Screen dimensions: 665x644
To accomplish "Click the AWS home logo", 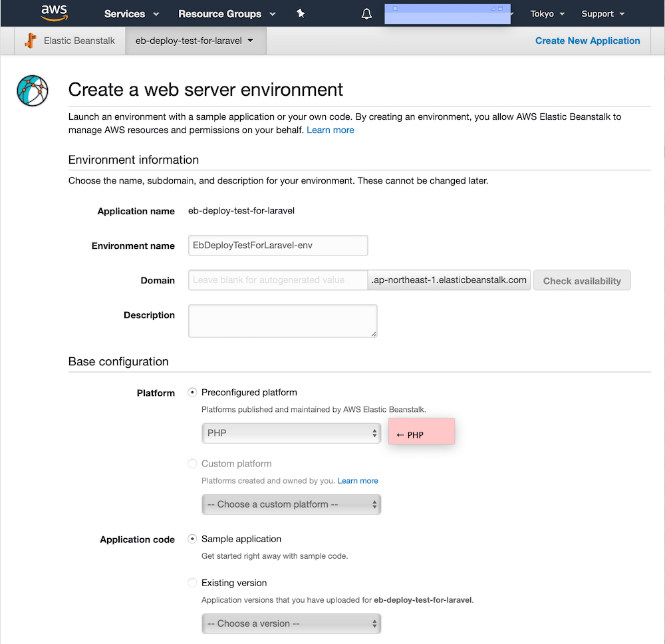I will pos(54,13).
